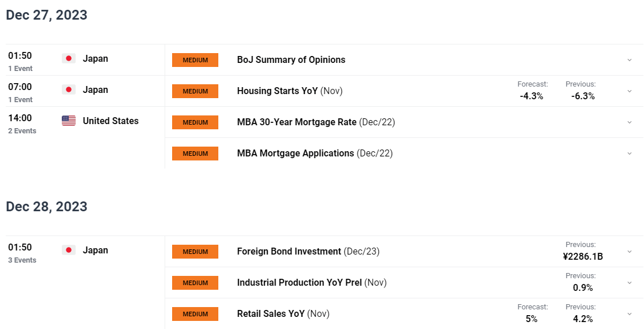This screenshot has height=329, width=644.
Task: Expand Foreign Bond Investment row chevron
Action: click(x=629, y=252)
